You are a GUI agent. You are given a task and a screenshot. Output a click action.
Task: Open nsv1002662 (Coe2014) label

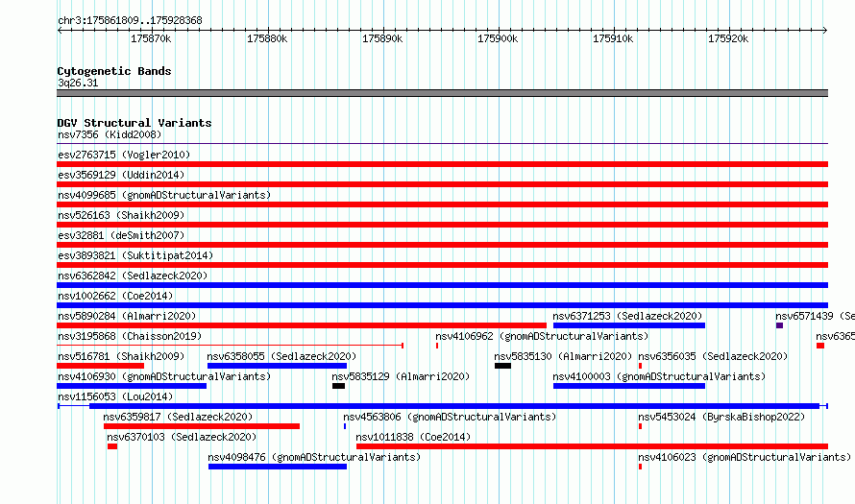pos(115,296)
